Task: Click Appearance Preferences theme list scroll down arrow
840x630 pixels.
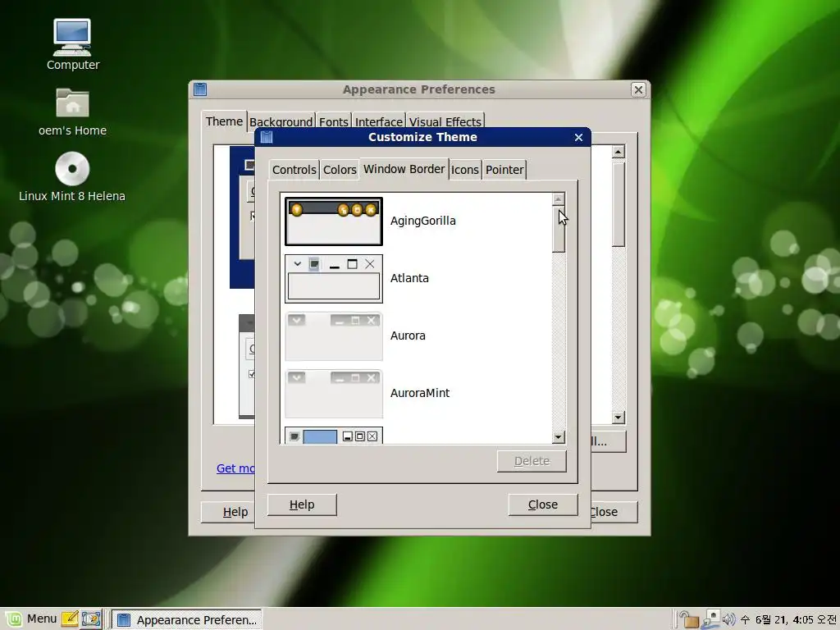Action: point(619,418)
